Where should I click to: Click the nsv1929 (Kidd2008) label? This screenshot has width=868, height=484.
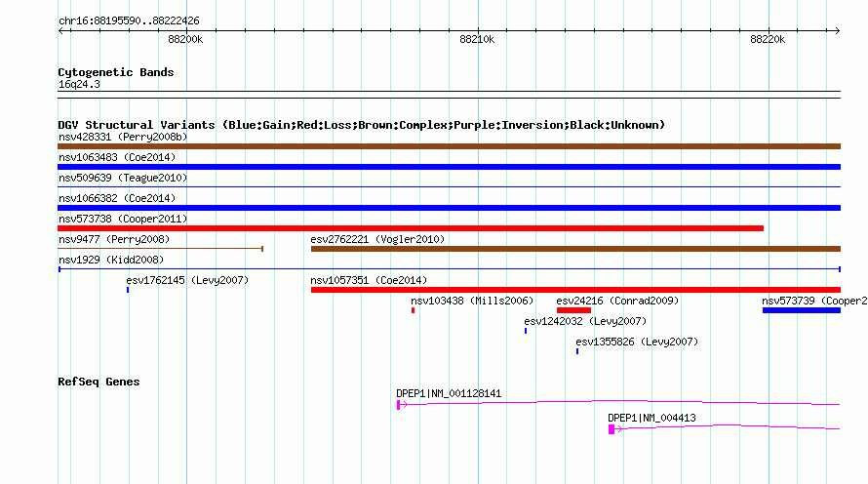pos(111,260)
